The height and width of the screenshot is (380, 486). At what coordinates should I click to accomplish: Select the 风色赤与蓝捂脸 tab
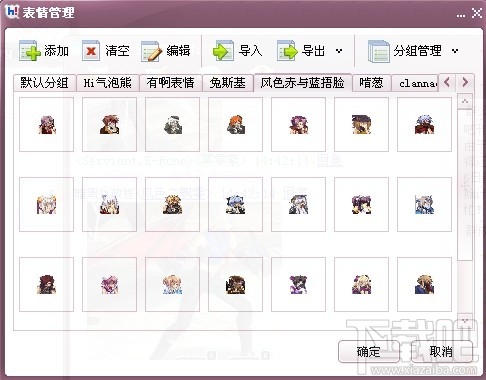pos(302,82)
